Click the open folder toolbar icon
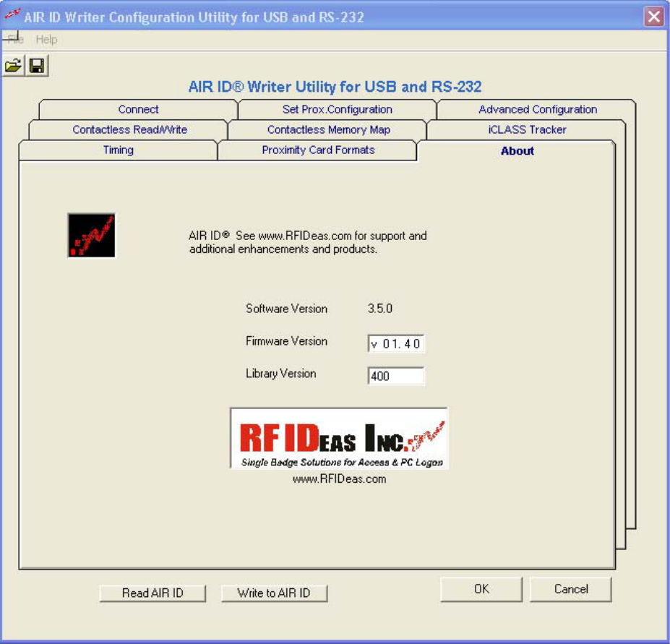 pyautogui.click(x=13, y=65)
